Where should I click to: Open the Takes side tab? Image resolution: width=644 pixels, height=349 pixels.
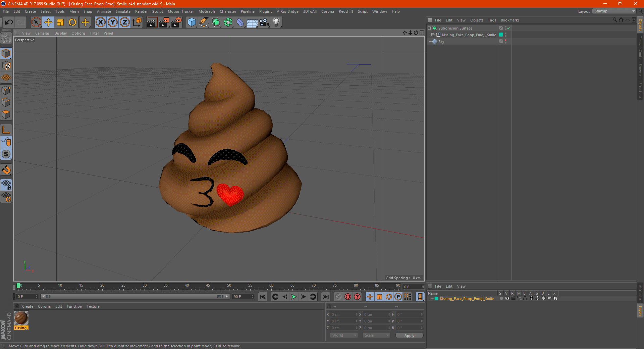click(640, 41)
